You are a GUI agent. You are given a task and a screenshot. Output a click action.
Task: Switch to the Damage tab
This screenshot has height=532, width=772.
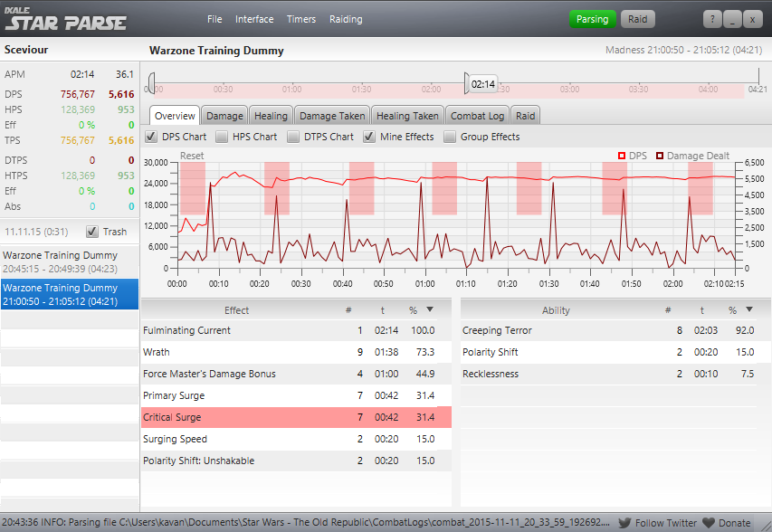tap(224, 116)
